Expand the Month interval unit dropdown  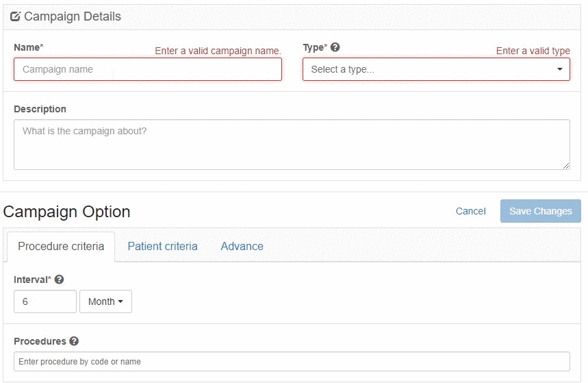coord(105,301)
